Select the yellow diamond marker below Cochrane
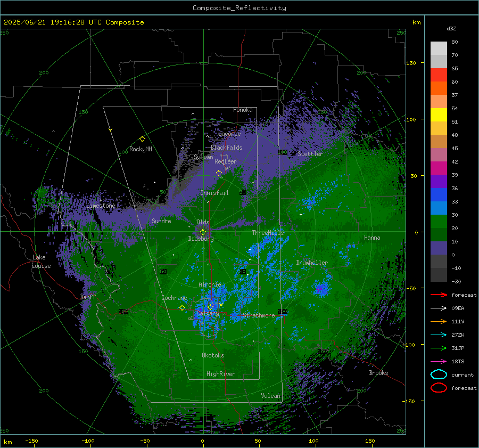The height and width of the screenshot is (448, 479). (x=182, y=307)
